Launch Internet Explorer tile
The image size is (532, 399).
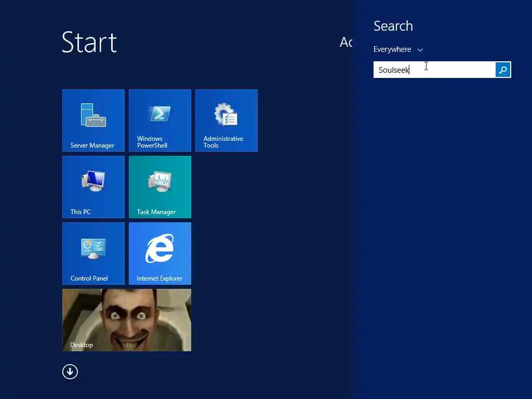(x=160, y=254)
